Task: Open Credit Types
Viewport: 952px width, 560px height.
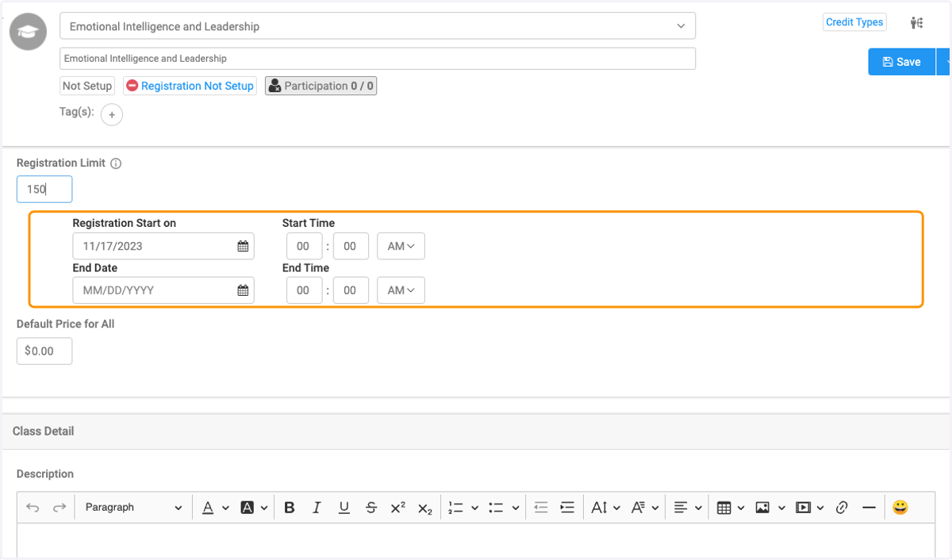Action: coord(854,22)
